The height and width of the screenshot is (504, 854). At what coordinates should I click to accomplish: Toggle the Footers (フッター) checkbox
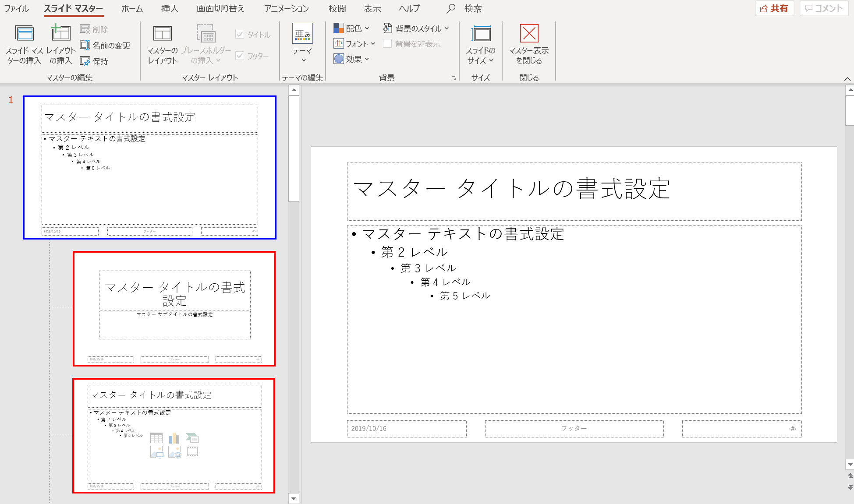click(240, 56)
